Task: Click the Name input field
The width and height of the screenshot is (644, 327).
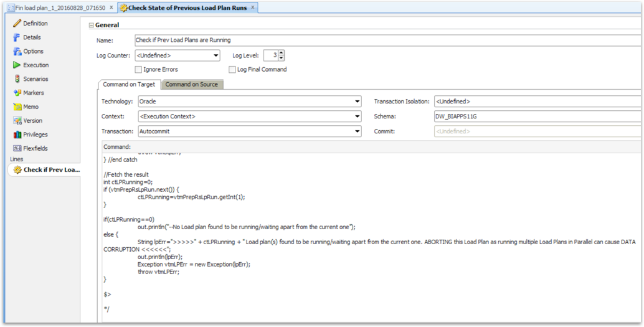Action: click(389, 40)
